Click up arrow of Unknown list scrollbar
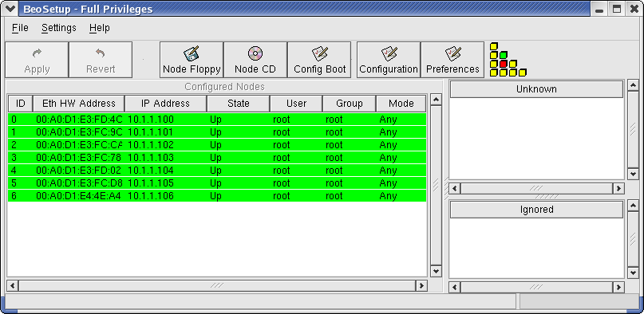Viewport: 644px width, 314px height. tap(634, 85)
